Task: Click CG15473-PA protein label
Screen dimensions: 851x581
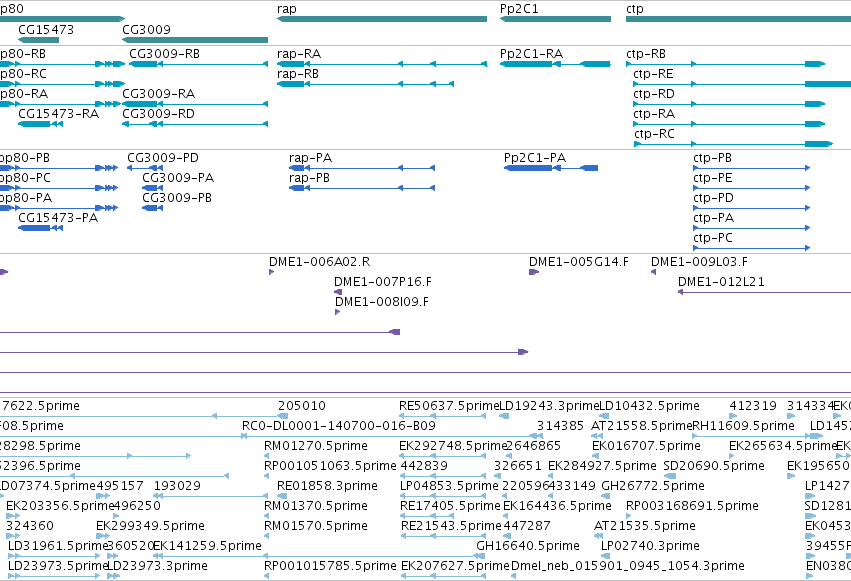Action: [x=58, y=218]
